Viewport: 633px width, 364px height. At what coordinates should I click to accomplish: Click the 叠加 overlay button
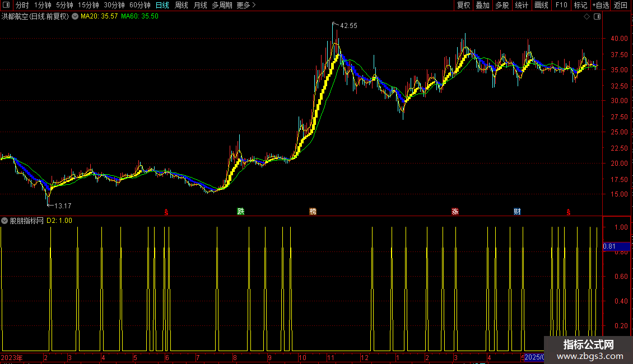tap(482, 5)
